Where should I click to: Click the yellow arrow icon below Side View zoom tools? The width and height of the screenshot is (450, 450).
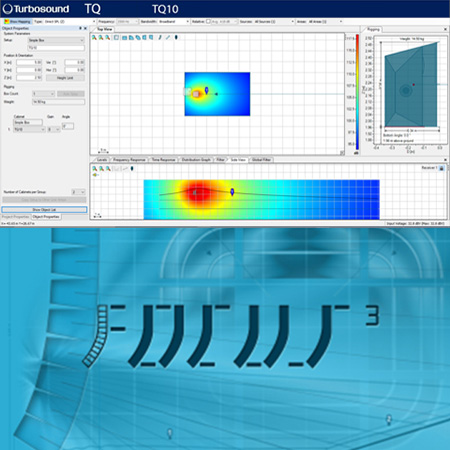pyautogui.click(x=96, y=175)
